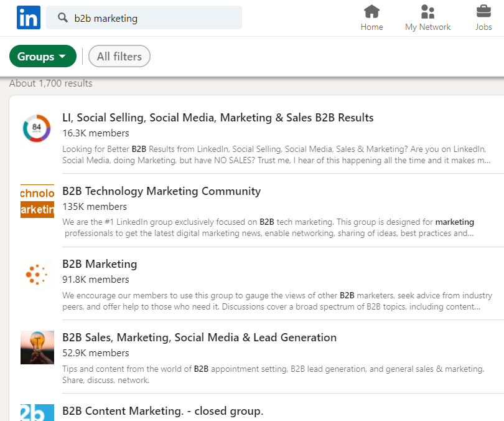Open B2B Content Marketing closed group
Screen dimensions: 504x421
[162, 411]
